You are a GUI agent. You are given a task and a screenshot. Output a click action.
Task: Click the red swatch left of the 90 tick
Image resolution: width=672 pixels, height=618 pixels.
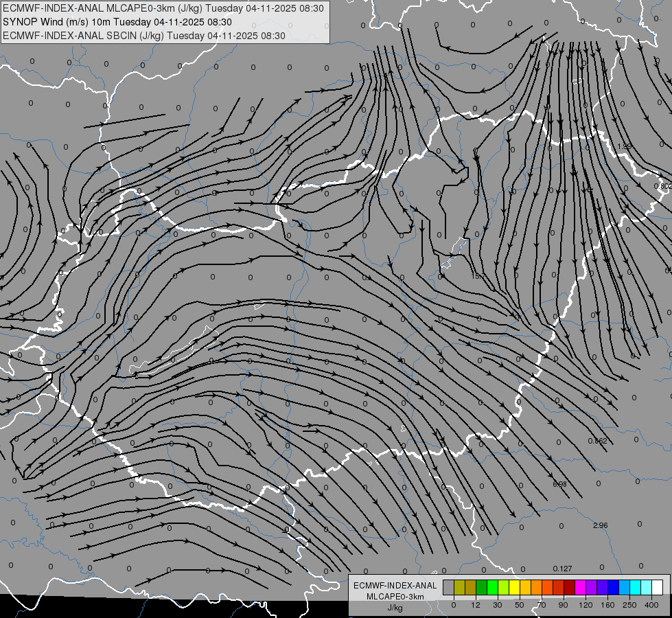(x=559, y=587)
